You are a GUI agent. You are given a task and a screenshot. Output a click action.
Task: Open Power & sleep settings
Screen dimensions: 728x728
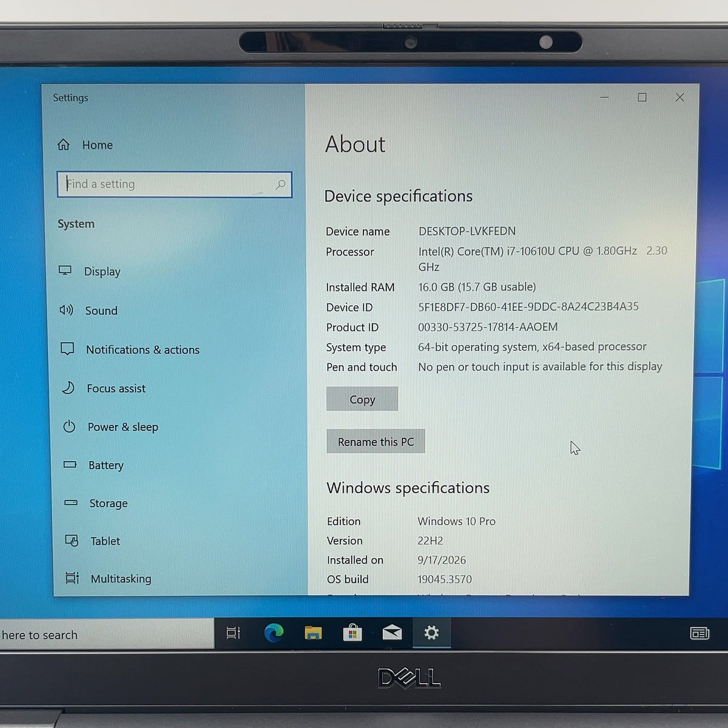110,426
